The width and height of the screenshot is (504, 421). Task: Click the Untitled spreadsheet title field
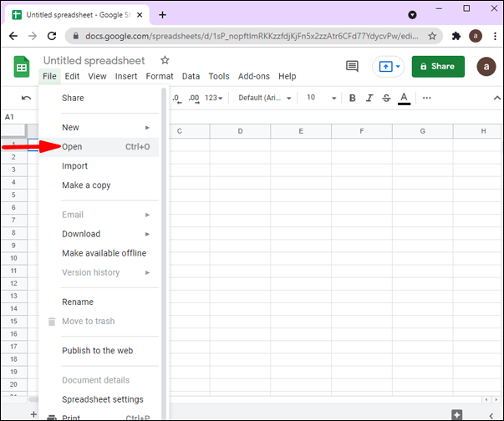coord(94,60)
